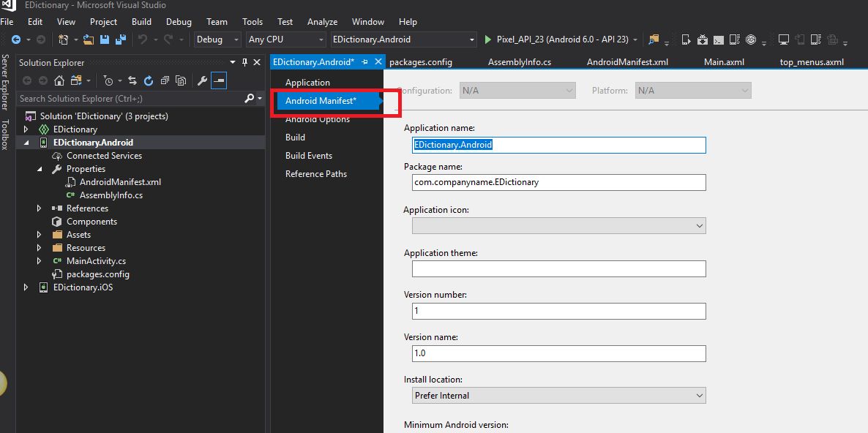868x433 pixels.
Task: Open the Pixel_API_23 device dropdown arrow
Action: point(635,39)
